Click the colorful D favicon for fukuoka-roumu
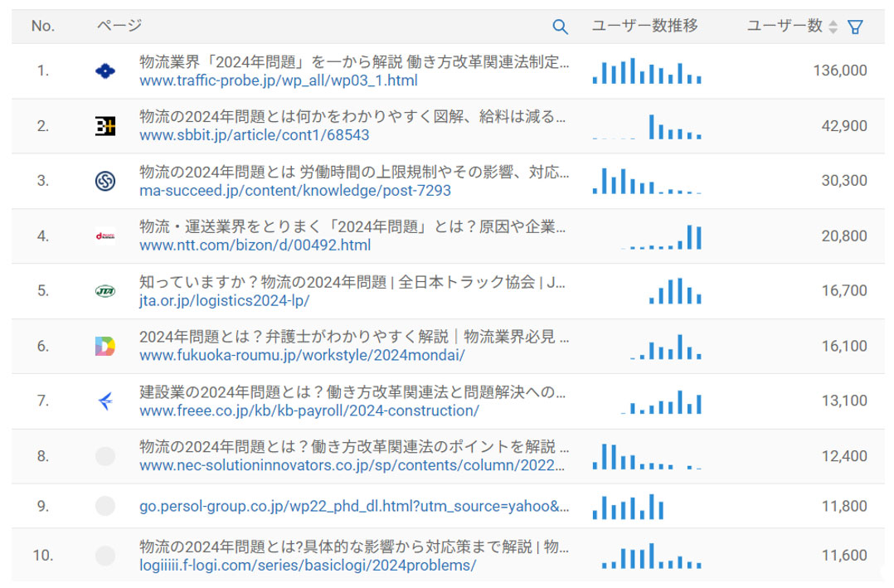 coord(105,347)
